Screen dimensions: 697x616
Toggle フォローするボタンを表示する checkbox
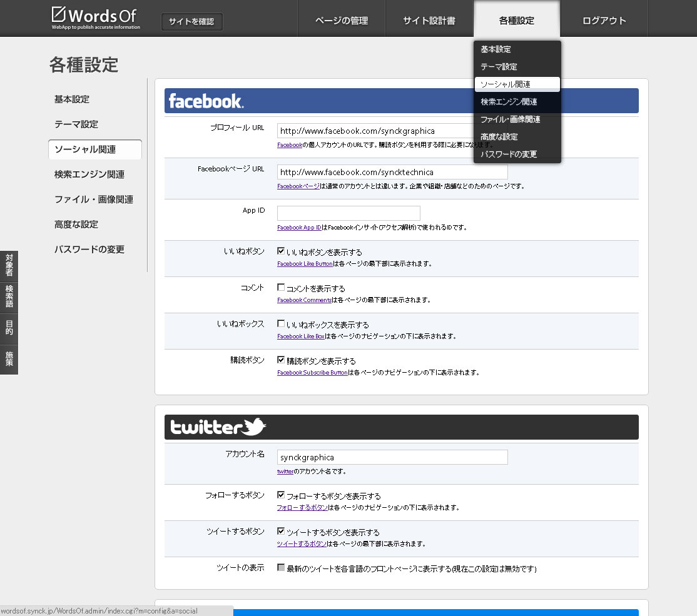tap(281, 495)
